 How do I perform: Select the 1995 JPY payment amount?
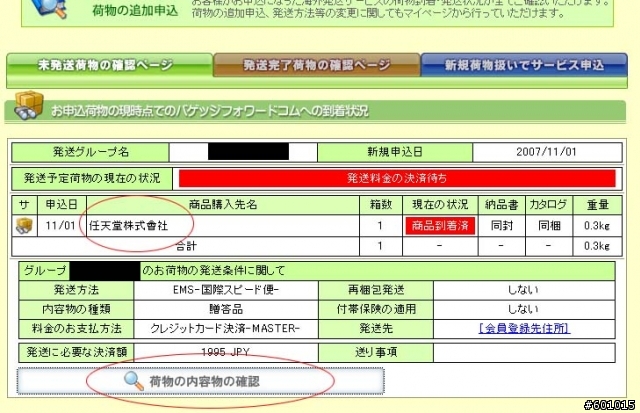pos(226,352)
